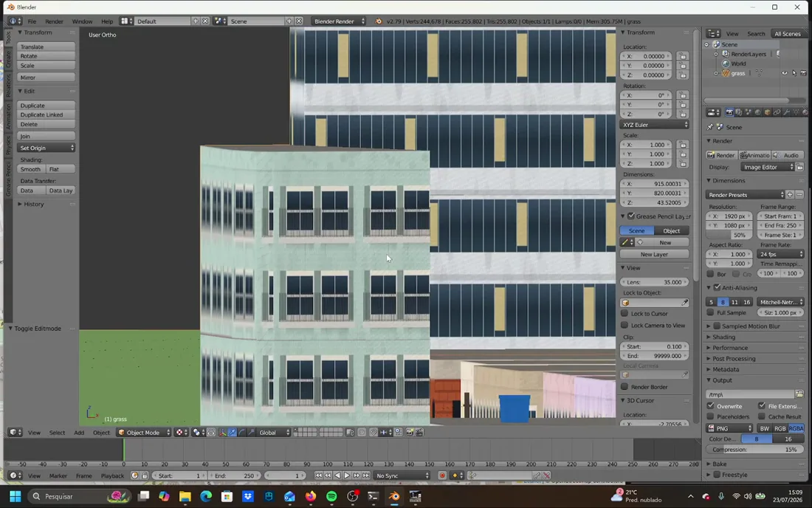Enable Full Sample checkbox
Viewport: 812px width, 508px height.
coord(710,313)
